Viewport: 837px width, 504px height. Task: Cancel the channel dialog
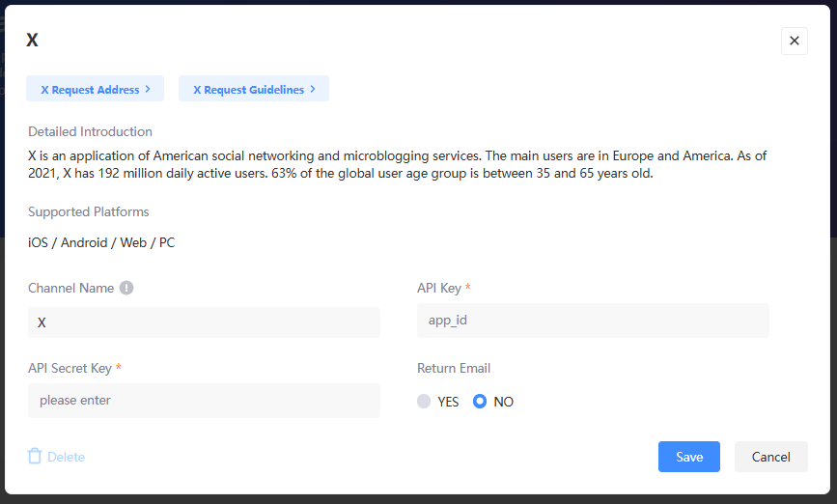point(770,457)
